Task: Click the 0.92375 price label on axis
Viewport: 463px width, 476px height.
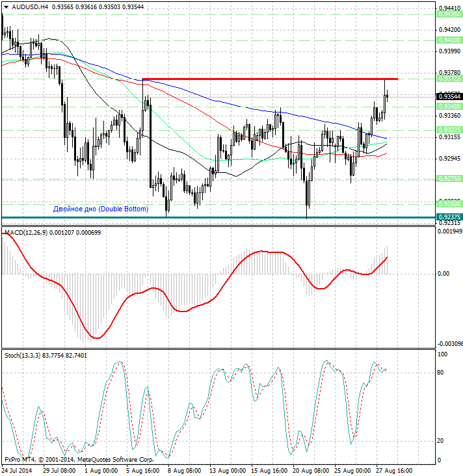Action: [449, 217]
